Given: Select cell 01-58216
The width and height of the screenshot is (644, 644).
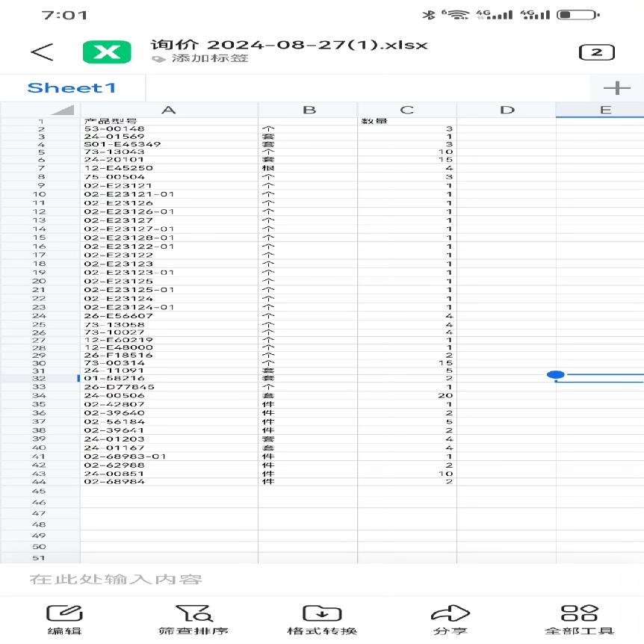Looking at the screenshot, I should (169, 378).
